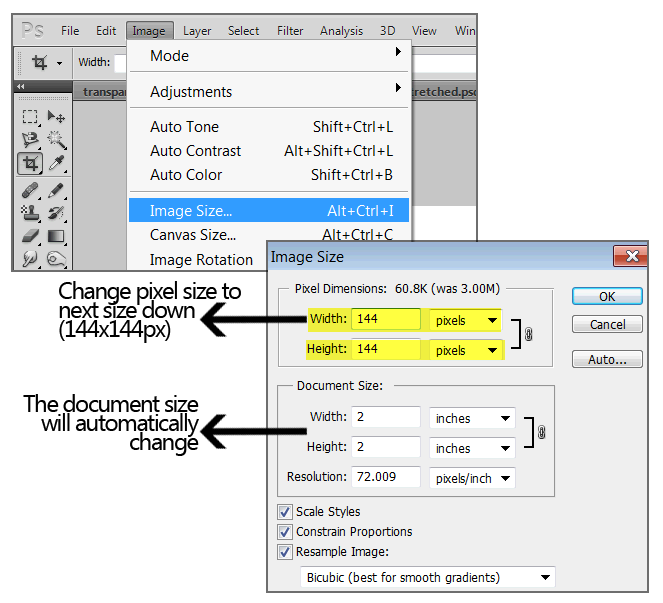Click the pixel Width field showing 144

click(386, 319)
